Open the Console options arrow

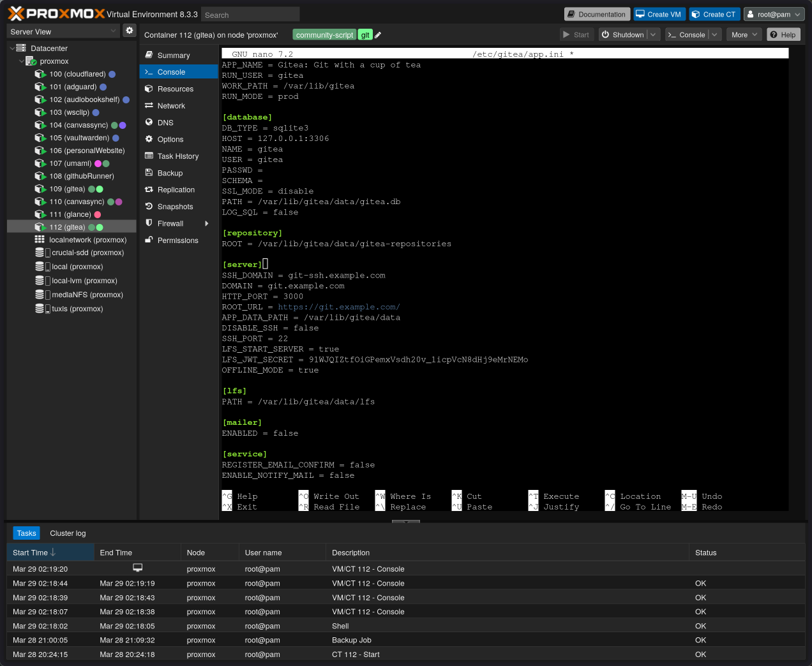(715, 34)
